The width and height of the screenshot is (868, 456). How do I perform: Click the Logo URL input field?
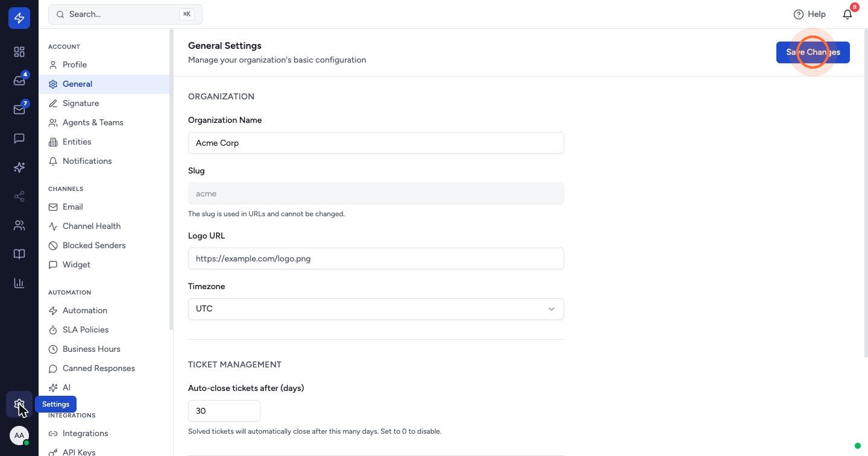(x=376, y=258)
